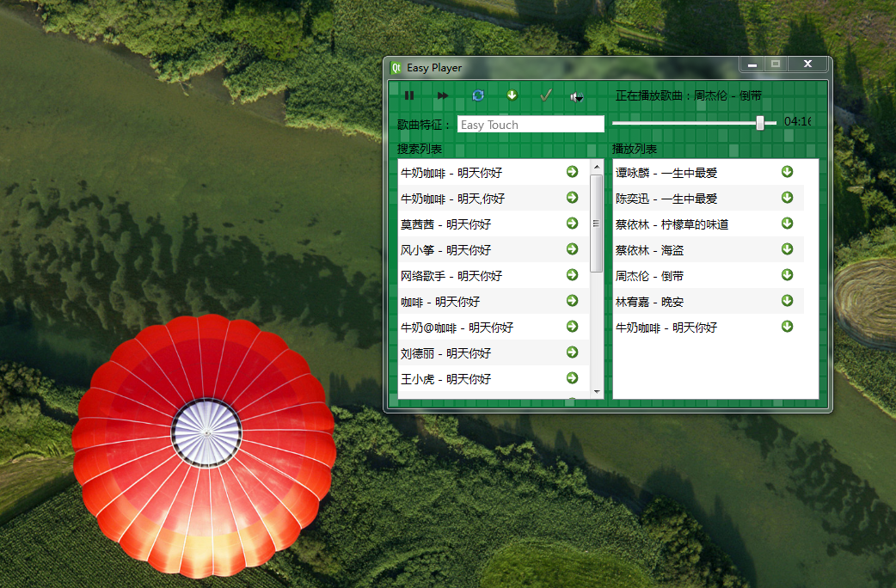The width and height of the screenshot is (896, 588).
Task: Click the checkmark icon in toolbar
Action: pyautogui.click(x=545, y=95)
